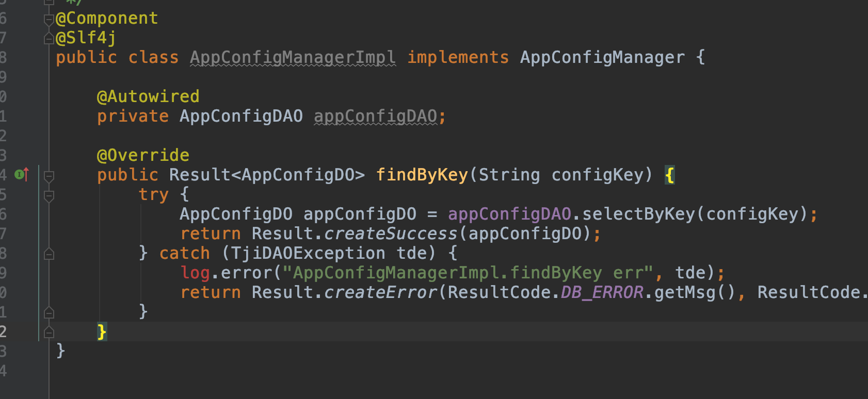Click the error method after log
The width and height of the screenshot is (868, 399).
[246, 273]
